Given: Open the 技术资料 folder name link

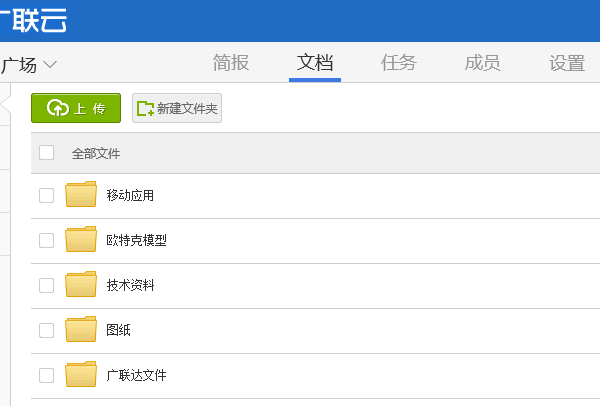Looking at the screenshot, I should pyautogui.click(x=130, y=285).
